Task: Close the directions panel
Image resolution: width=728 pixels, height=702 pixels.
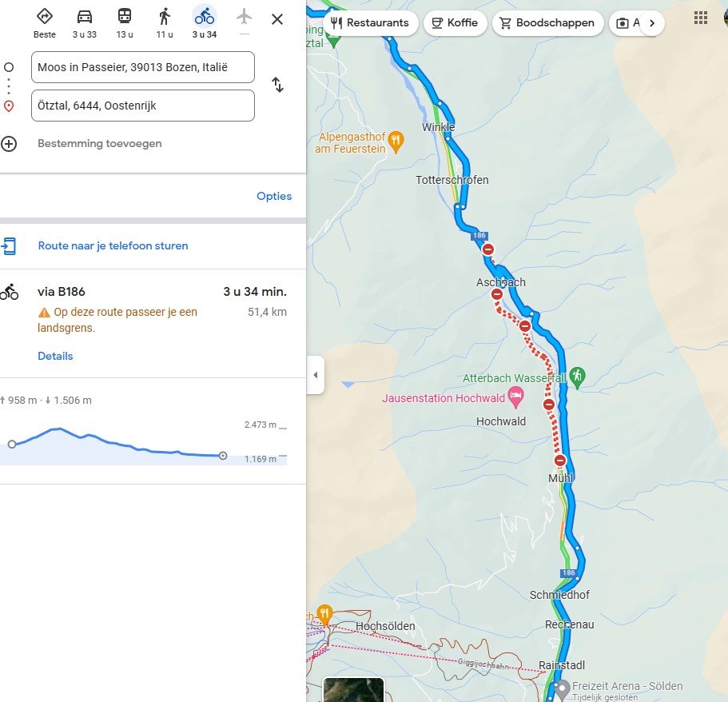Action: 277,19
